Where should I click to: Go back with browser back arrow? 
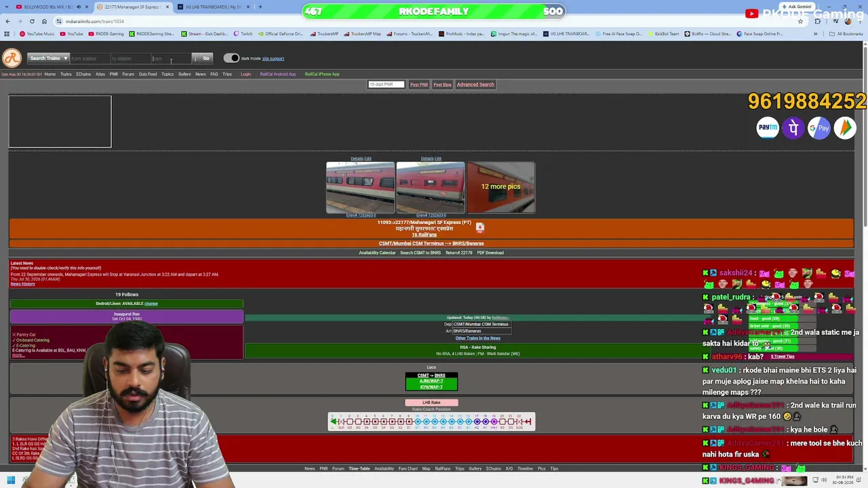pyautogui.click(x=7, y=21)
